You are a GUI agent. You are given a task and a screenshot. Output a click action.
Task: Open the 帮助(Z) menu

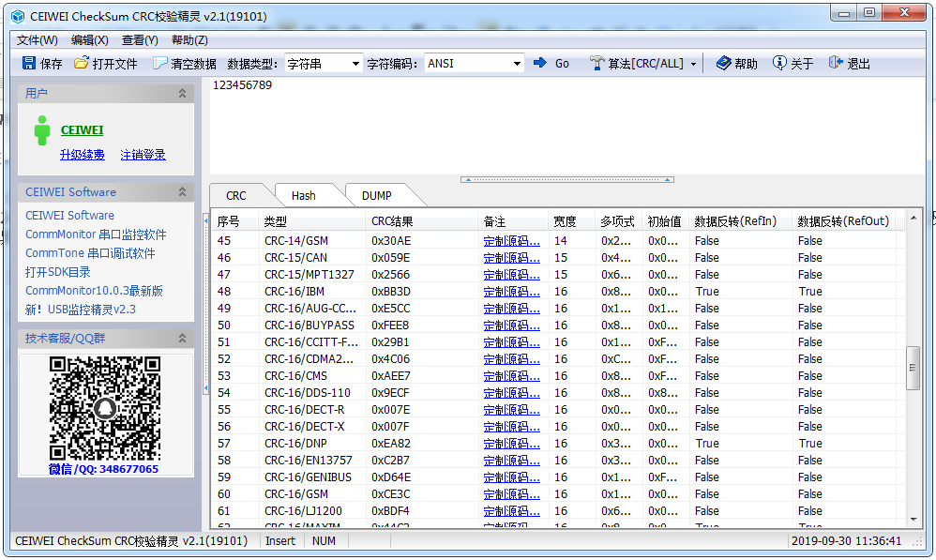(x=189, y=40)
